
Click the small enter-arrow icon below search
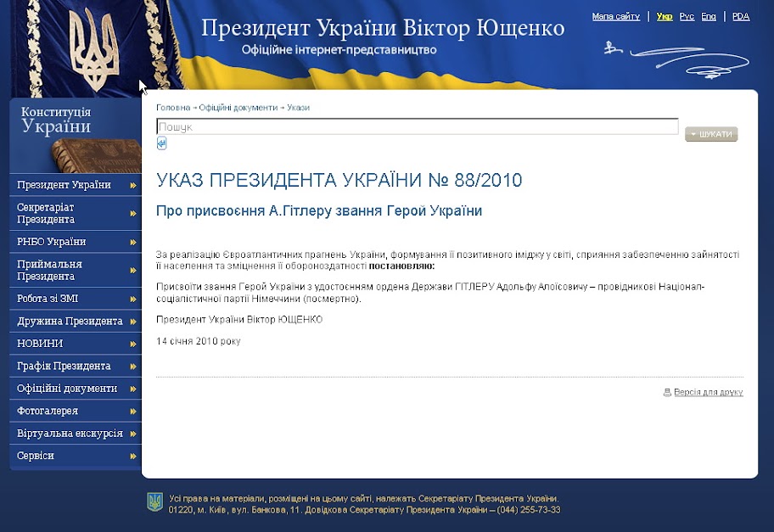coord(161,143)
